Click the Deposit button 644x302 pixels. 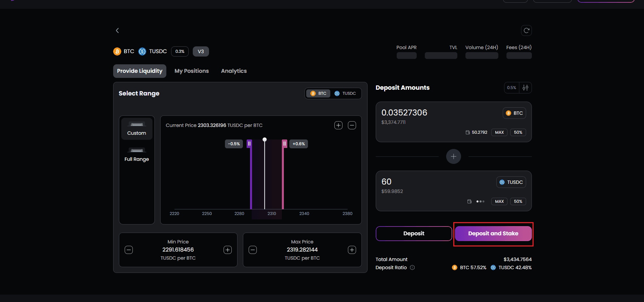[414, 234]
